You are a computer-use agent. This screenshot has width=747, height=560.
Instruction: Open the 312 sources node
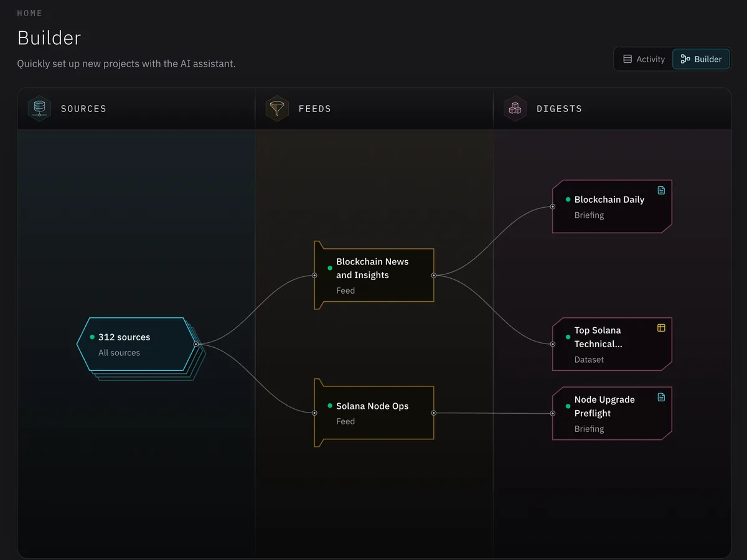coord(136,344)
